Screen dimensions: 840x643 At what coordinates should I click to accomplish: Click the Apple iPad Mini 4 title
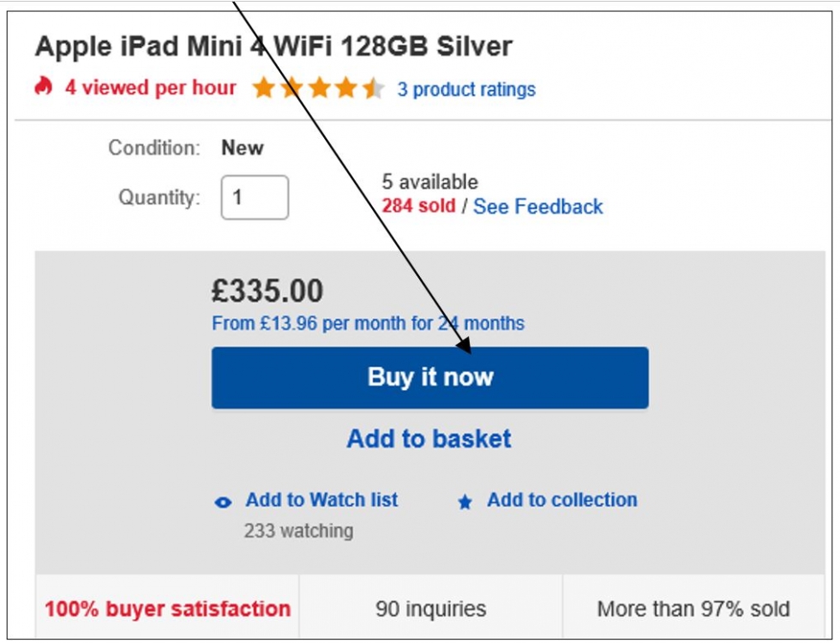(x=273, y=46)
